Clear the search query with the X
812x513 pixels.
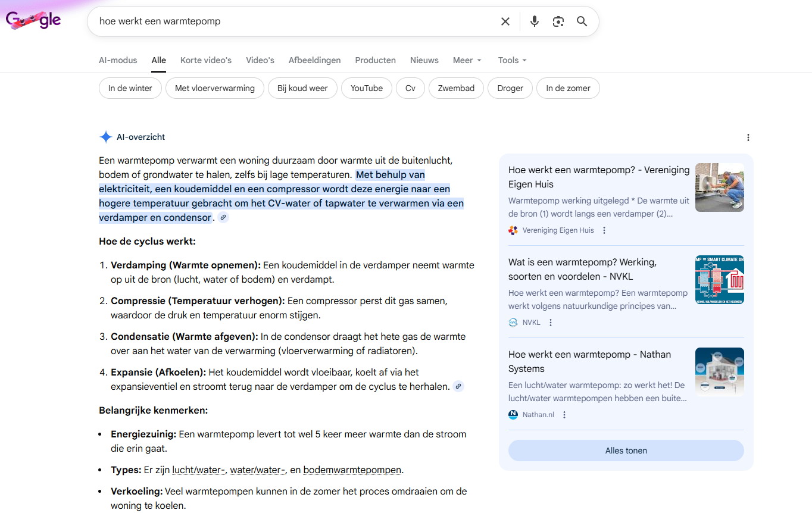point(505,21)
